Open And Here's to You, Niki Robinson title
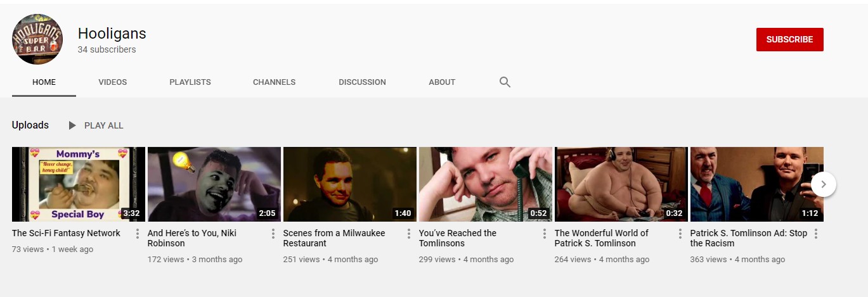868x297 pixels. [x=192, y=238]
